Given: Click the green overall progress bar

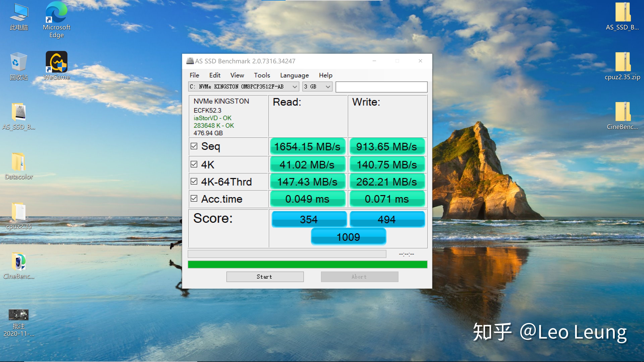Looking at the screenshot, I should coord(308,264).
